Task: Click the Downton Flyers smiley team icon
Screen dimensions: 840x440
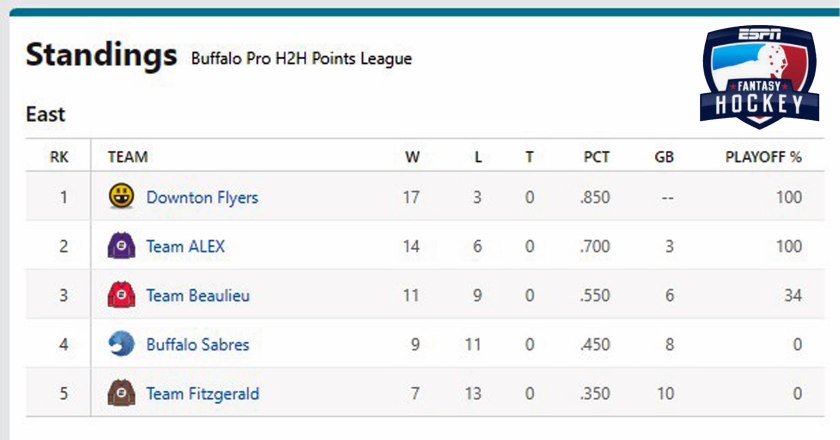Action: tap(121, 197)
